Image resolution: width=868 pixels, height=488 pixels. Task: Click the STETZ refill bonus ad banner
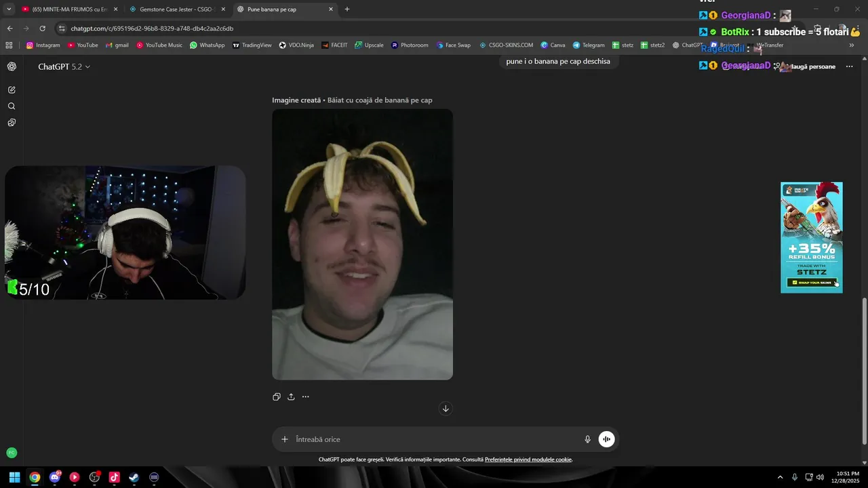point(811,237)
